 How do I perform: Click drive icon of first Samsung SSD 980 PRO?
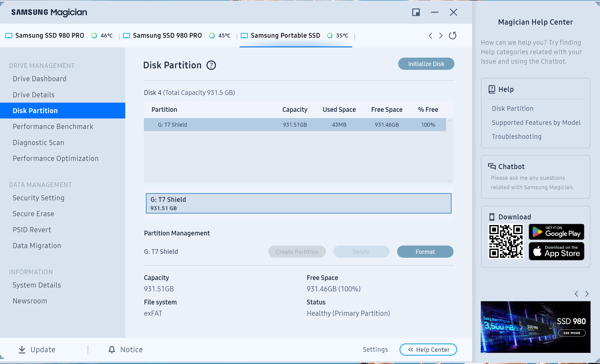(x=9, y=36)
